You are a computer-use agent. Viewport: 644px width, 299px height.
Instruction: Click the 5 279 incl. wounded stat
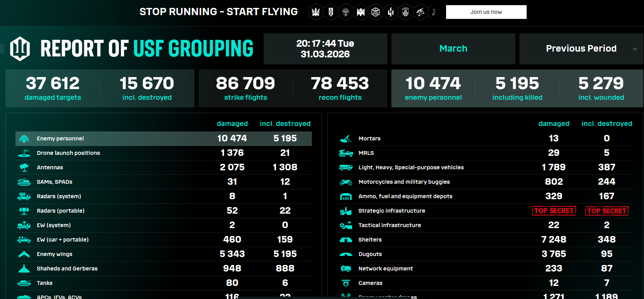tap(601, 88)
